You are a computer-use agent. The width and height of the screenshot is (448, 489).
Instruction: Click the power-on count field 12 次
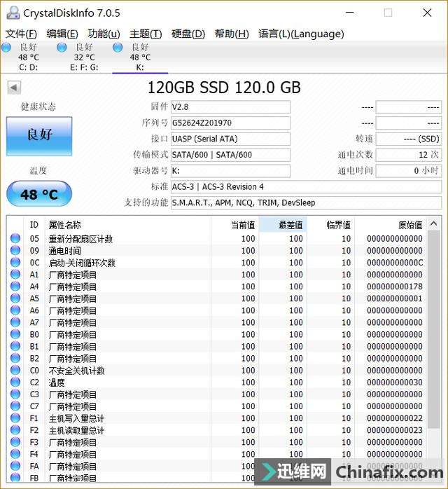coord(409,155)
